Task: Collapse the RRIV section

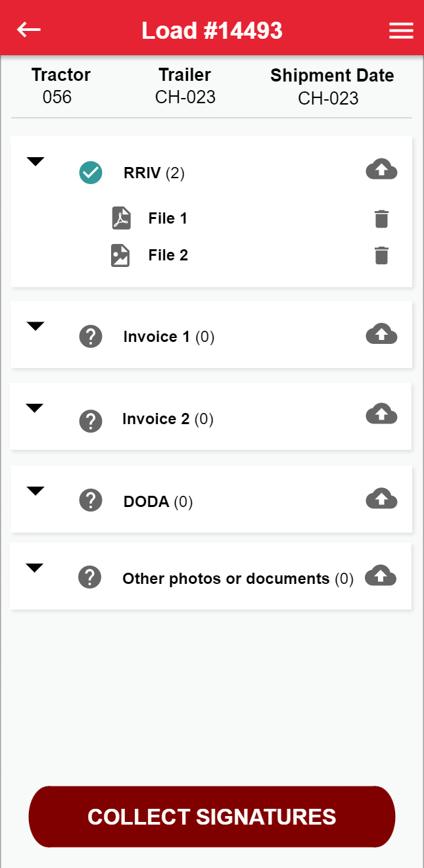Action: 35,162
